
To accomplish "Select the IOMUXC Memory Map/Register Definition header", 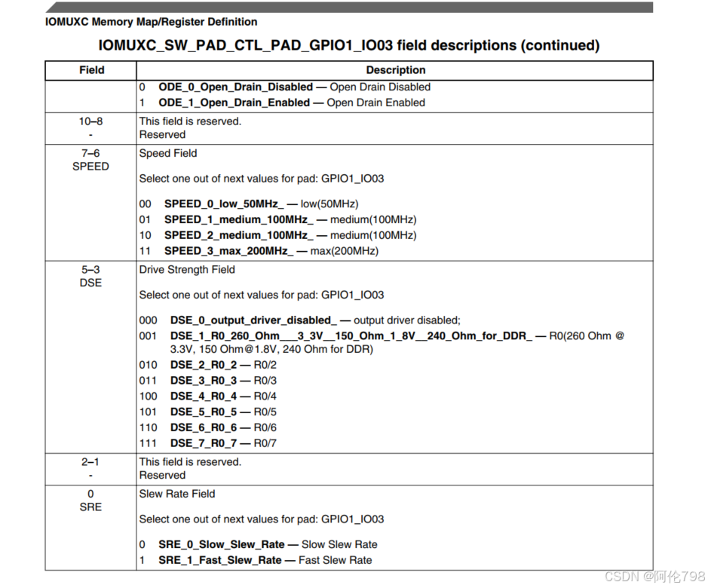I will (x=151, y=22).
